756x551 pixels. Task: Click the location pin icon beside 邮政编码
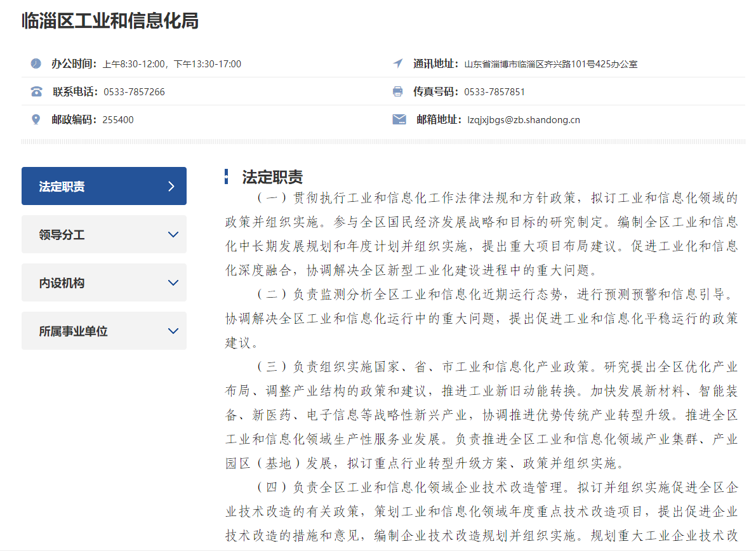coord(36,119)
